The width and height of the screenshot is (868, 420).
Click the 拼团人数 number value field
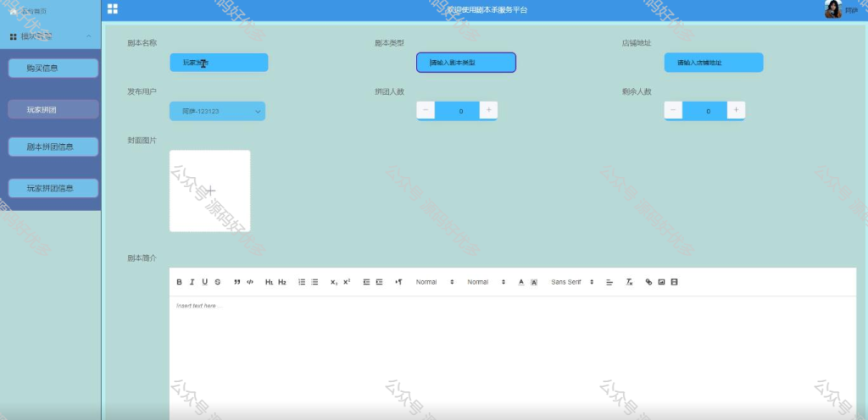coord(457,111)
